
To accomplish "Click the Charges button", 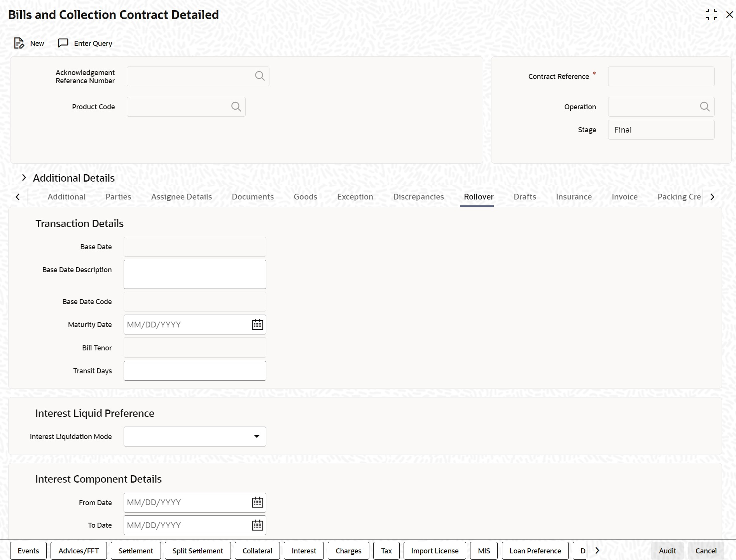I will coord(348,551).
